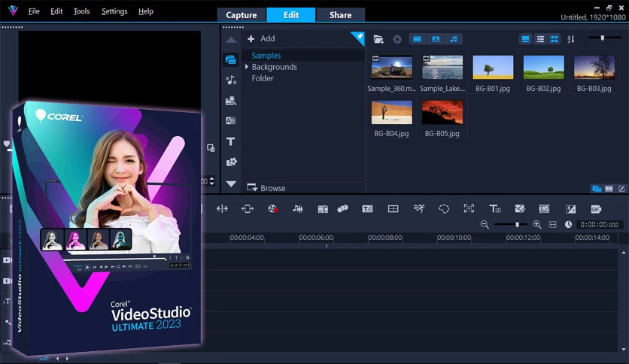
Task: Expand the Backgrounds folder tree arrow
Action: pyautogui.click(x=247, y=66)
